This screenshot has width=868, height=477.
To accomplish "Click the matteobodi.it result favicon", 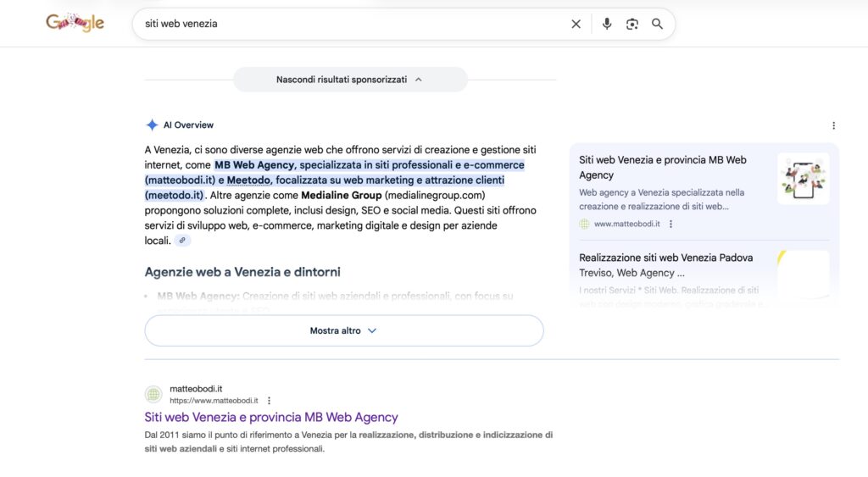I will coord(153,394).
